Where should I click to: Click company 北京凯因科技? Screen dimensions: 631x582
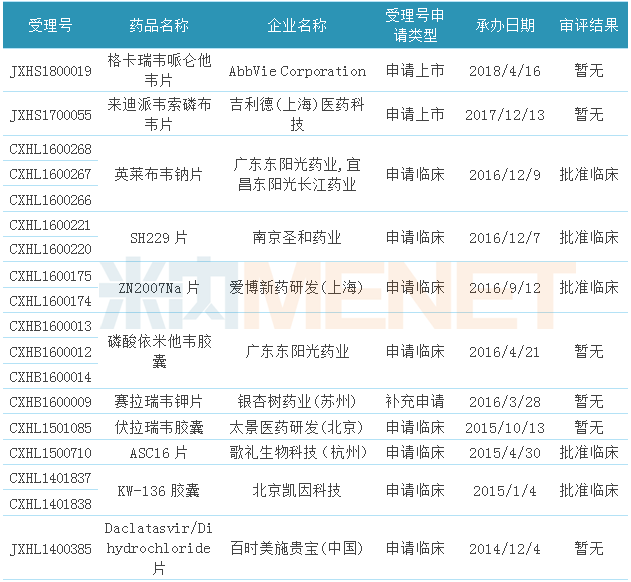click(297, 491)
